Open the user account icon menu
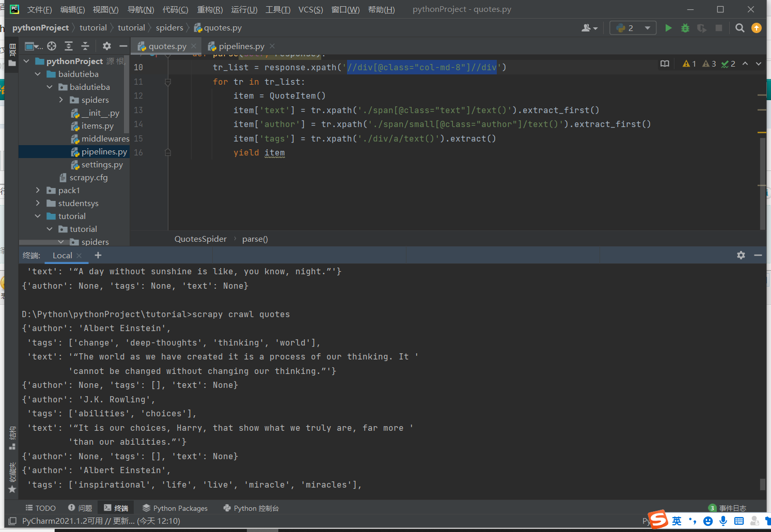This screenshot has width=771, height=532. [589, 28]
